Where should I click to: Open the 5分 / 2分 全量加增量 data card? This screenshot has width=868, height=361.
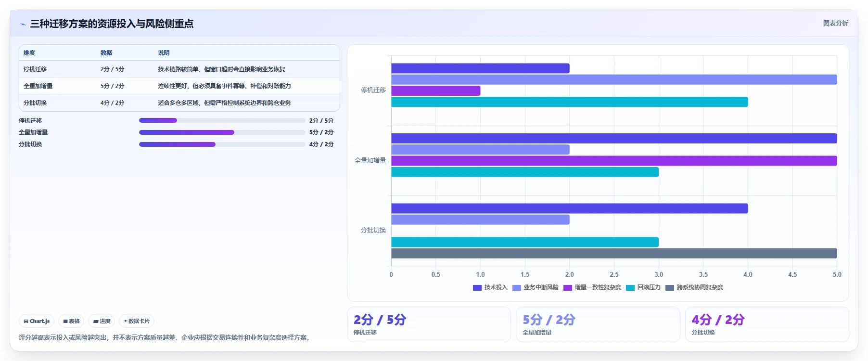598,324
